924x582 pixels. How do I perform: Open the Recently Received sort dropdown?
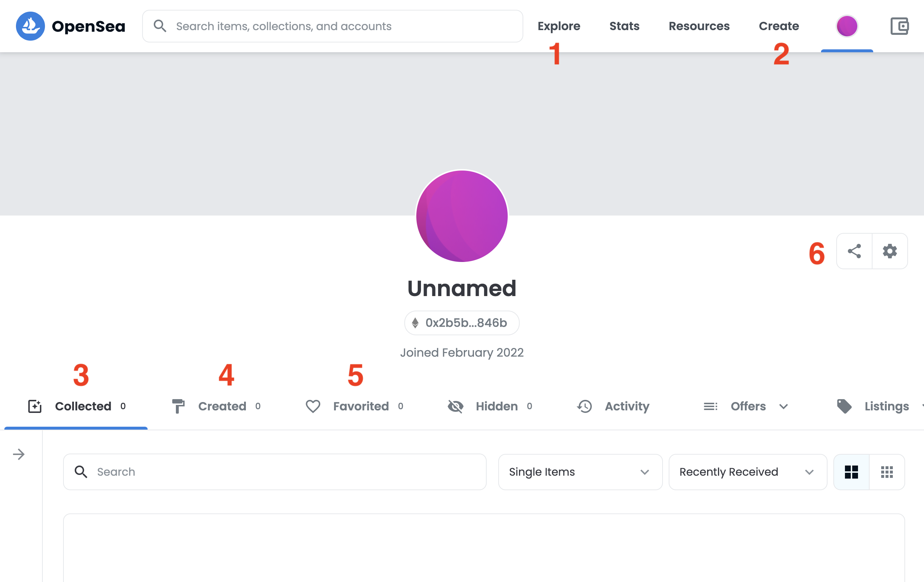[x=747, y=472]
